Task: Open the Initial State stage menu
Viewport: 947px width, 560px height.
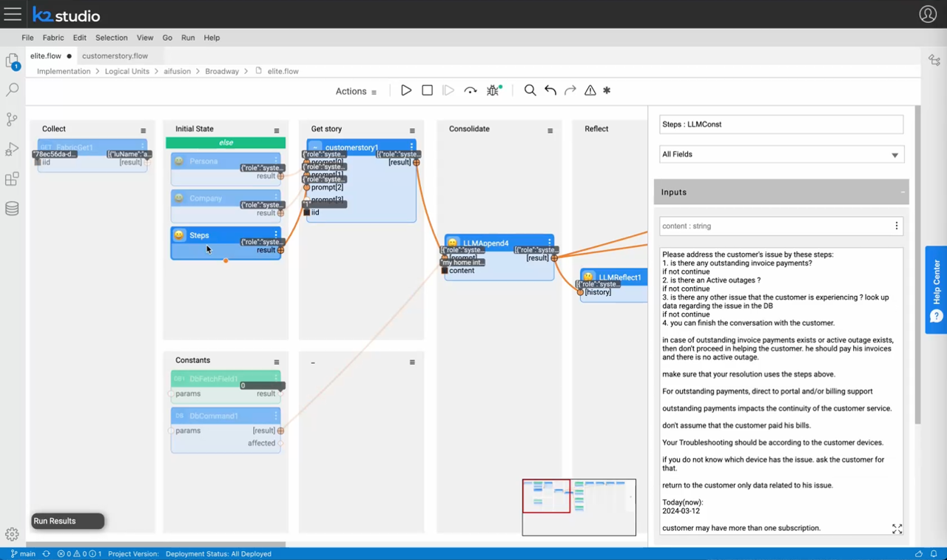Action: point(277,131)
